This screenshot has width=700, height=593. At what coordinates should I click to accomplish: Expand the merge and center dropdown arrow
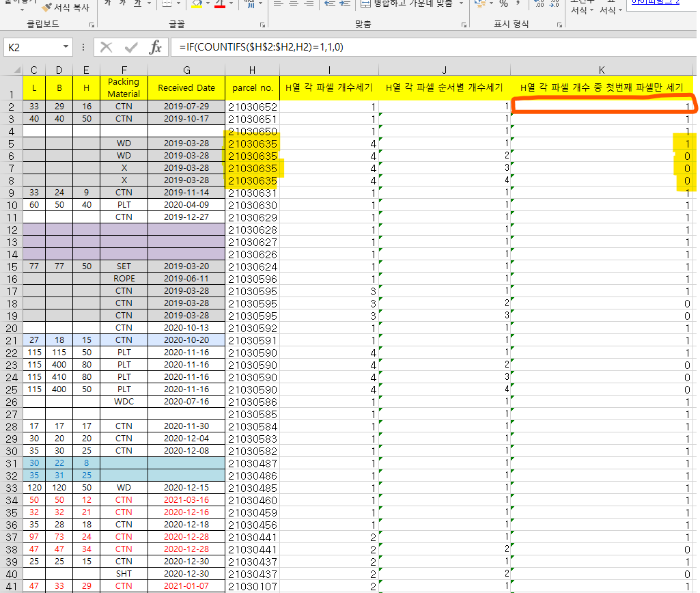click(x=461, y=4)
